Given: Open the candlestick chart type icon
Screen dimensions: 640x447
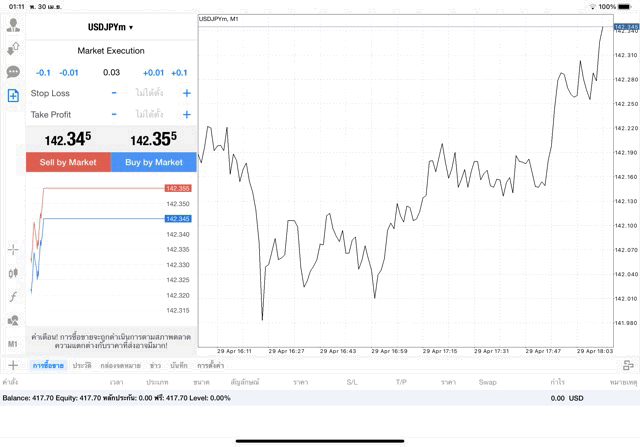Looking at the screenshot, I should pos(13,272).
